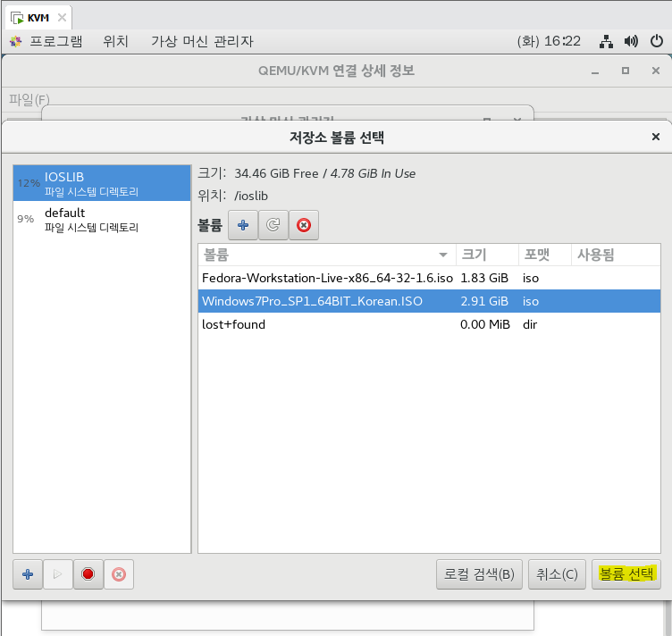The height and width of the screenshot is (636, 672).
Task: Open the 가상 머신 관리자 menu
Action: tap(202, 41)
